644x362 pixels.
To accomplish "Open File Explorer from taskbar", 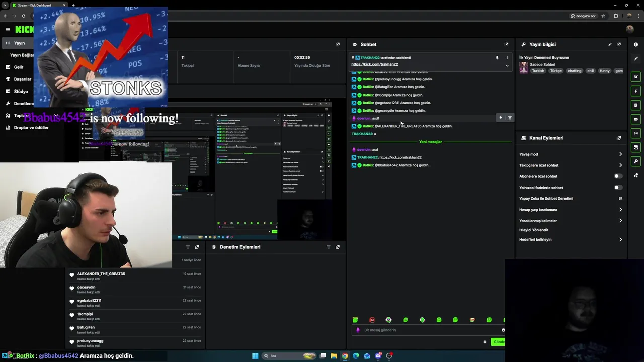I will (x=334, y=356).
